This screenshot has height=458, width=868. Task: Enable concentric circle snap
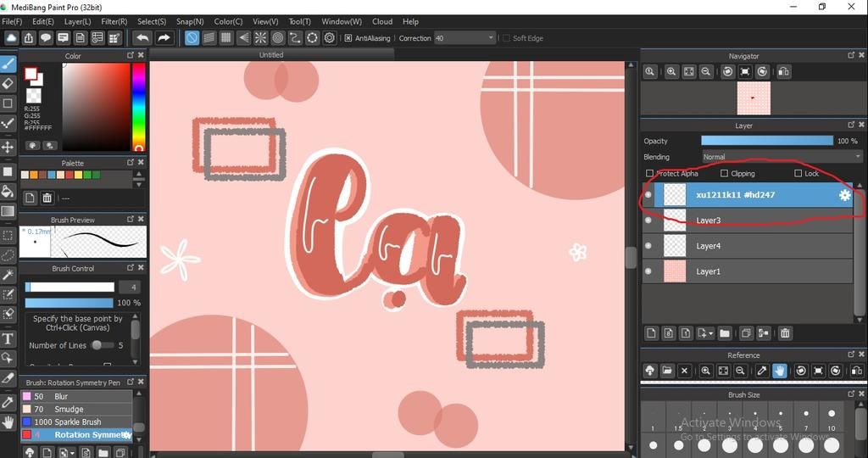coord(278,37)
